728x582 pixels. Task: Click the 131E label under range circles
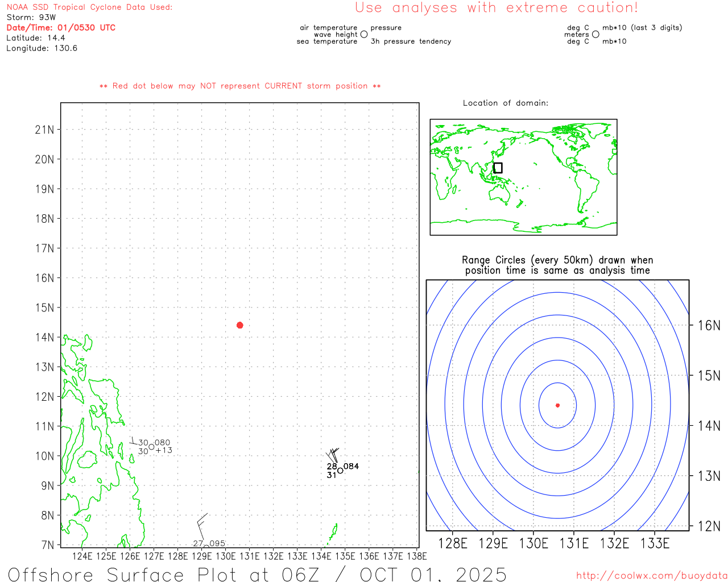point(574,543)
